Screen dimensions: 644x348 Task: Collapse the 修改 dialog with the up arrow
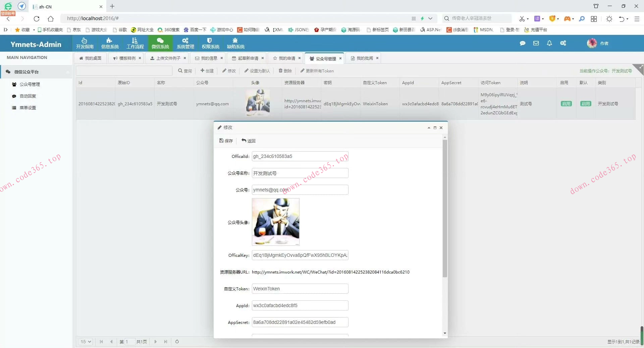tap(429, 128)
